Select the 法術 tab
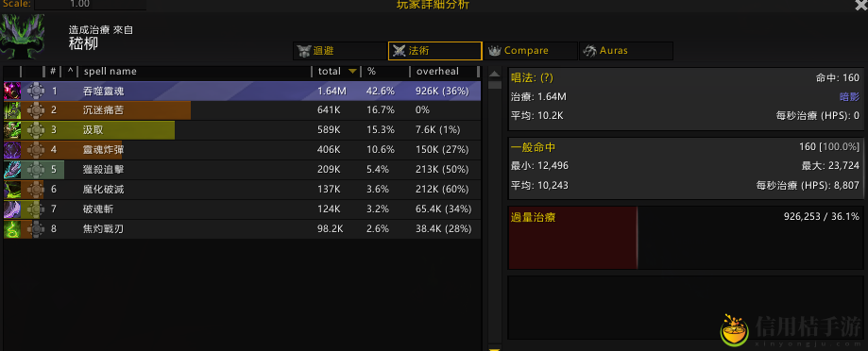 pyautogui.click(x=435, y=51)
